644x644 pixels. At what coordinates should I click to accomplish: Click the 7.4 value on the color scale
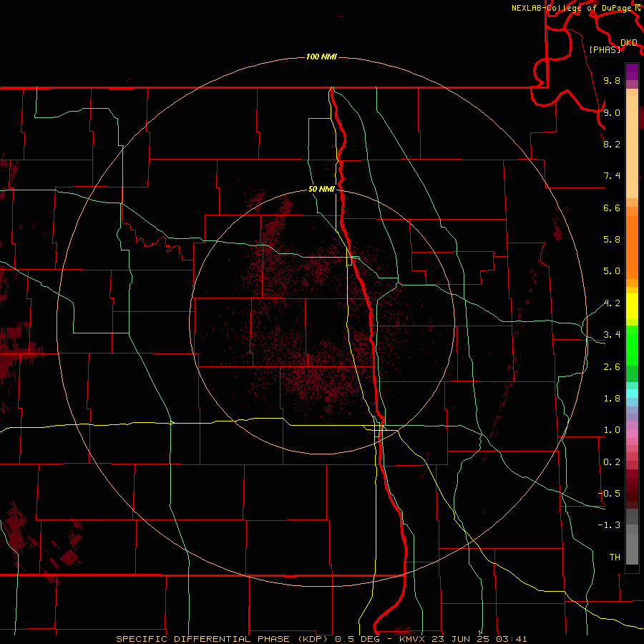[x=612, y=176]
